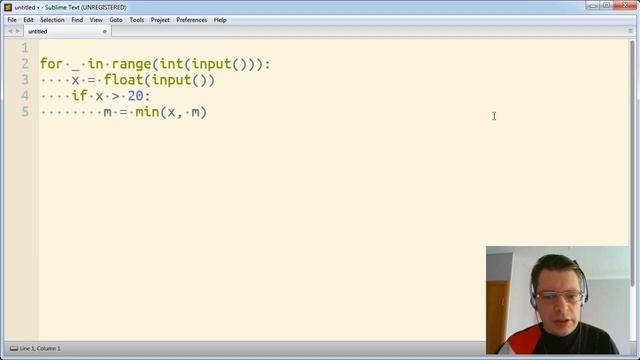Open the Help menu
The image size is (640, 360).
[220, 20]
